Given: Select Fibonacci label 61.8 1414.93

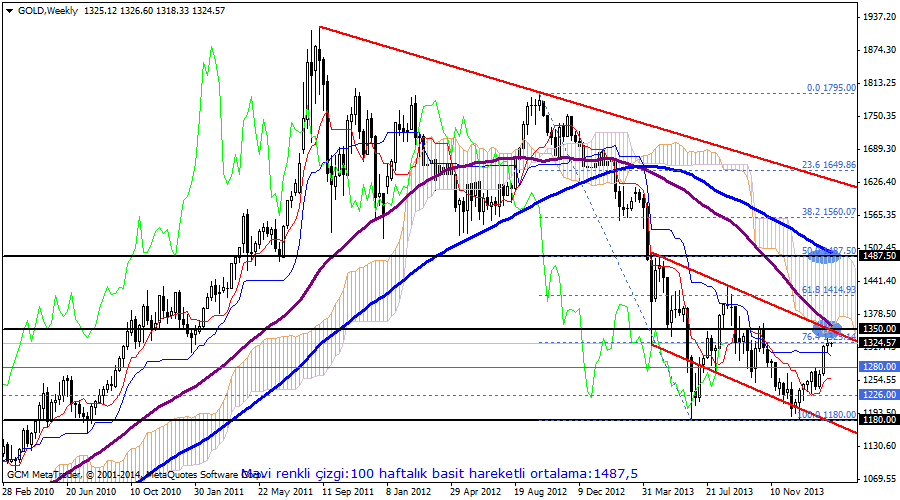Looking at the screenshot, I should click(829, 290).
